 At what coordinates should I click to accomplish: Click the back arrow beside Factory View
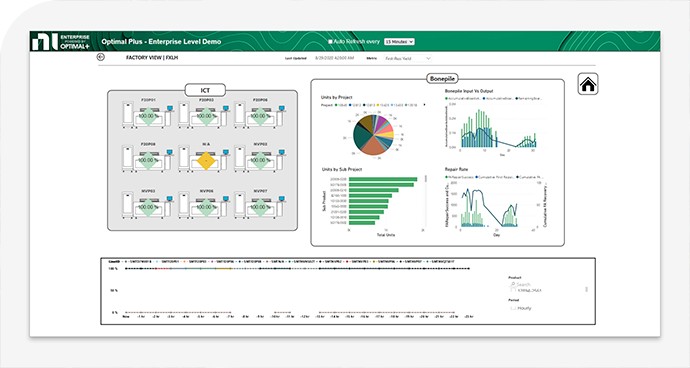(x=101, y=57)
